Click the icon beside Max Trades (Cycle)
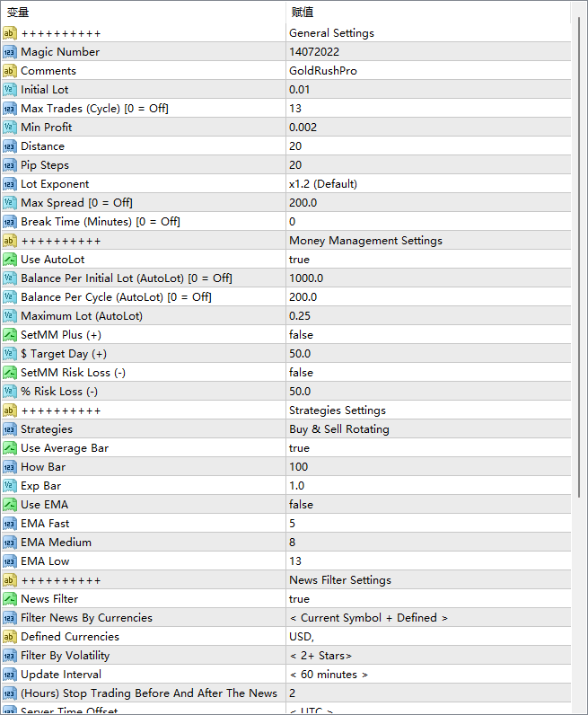The width and height of the screenshot is (588, 715). pyautogui.click(x=10, y=109)
